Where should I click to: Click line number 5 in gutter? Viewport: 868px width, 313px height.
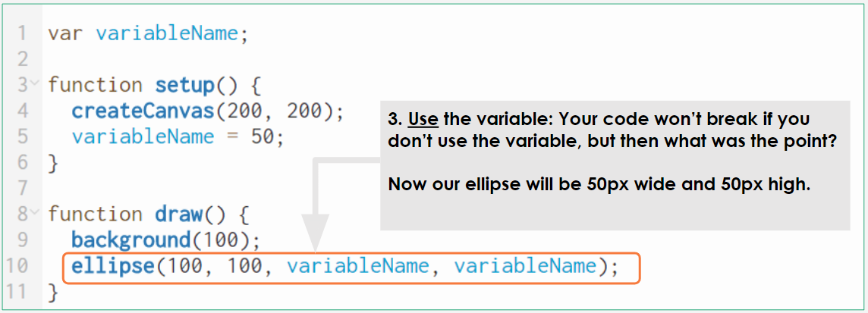tap(22, 136)
